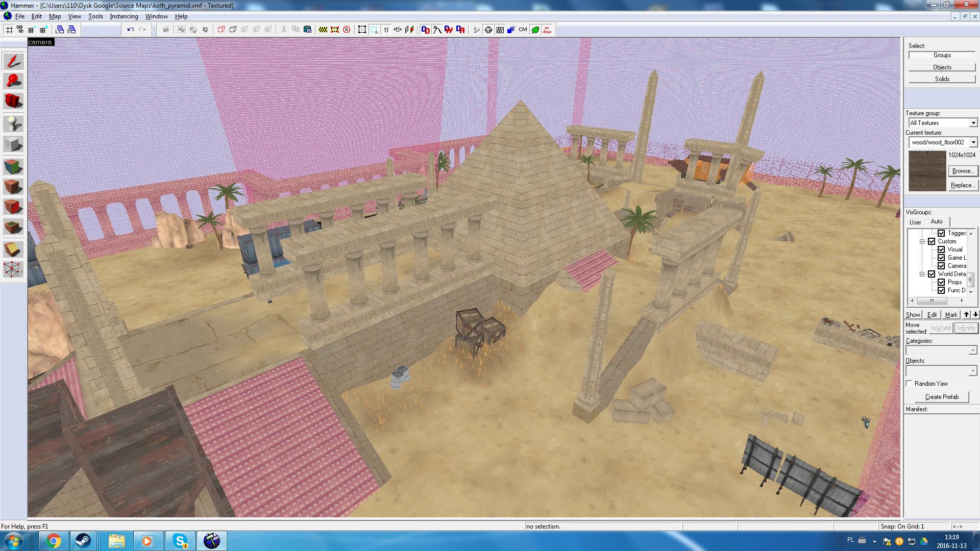980x551 pixels.
Task: Click the Objects select button
Action: coord(942,67)
